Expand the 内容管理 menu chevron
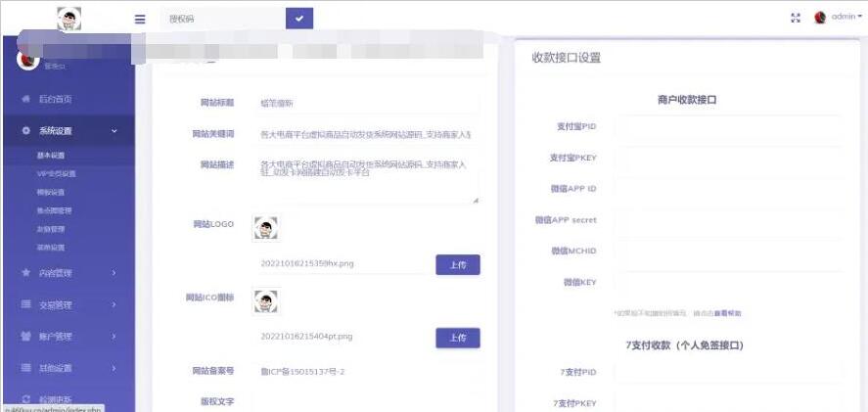The height and width of the screenshot is (412, 868). (114, 272)
